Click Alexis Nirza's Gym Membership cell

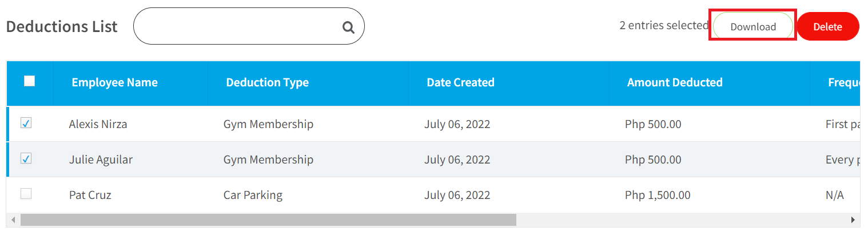point(268,124)
